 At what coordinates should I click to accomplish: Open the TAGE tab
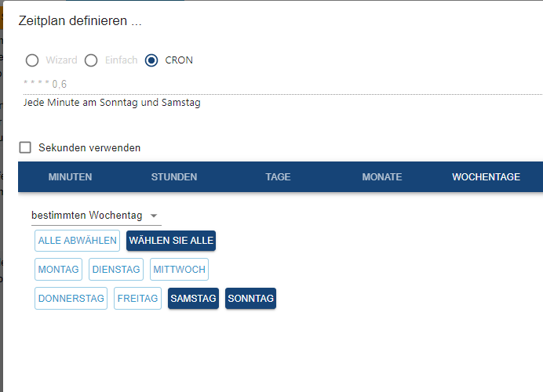click(278, 177)
